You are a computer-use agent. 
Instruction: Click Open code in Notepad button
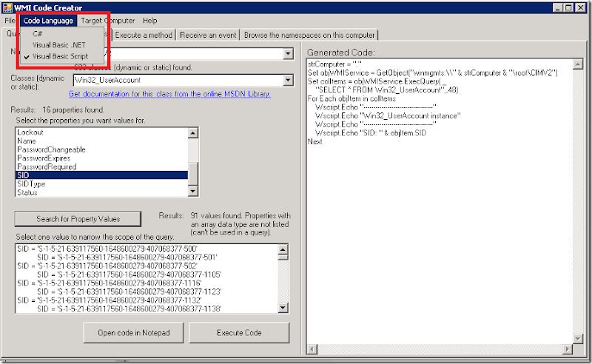pyautogui.click(x=134, y=333)
